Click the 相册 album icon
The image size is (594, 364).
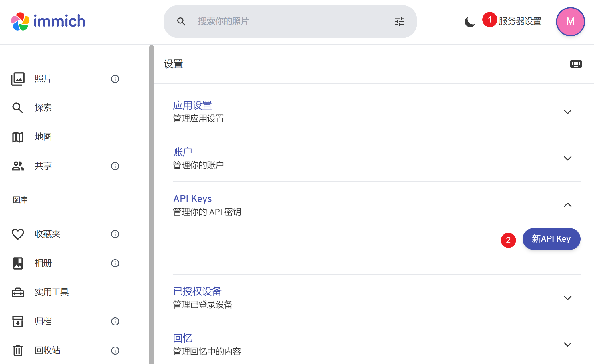[x=18, y=263]
